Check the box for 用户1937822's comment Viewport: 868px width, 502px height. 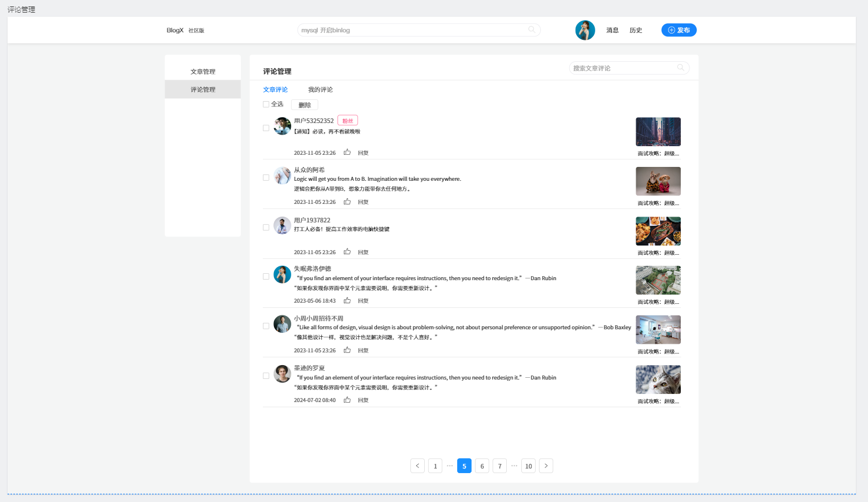click(266, 228)
